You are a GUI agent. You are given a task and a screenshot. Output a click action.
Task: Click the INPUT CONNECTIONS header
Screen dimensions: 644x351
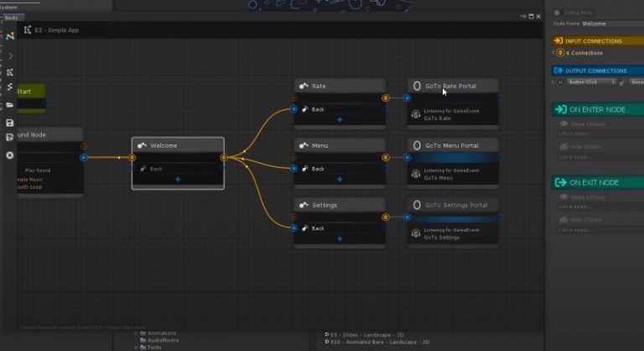pos(595,40)
